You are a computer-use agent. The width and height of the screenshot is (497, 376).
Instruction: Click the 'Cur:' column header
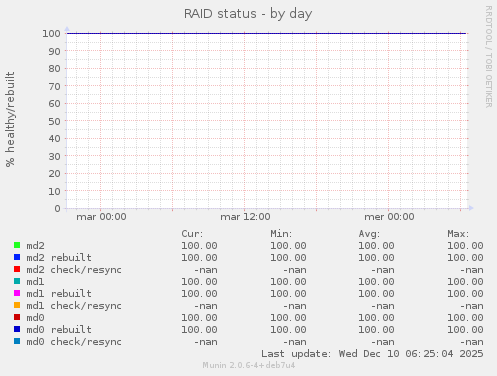(x=192, y=234)
